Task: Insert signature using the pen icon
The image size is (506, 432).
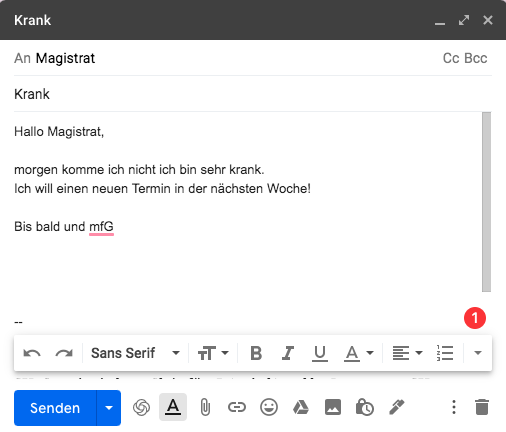Action: 397,407
